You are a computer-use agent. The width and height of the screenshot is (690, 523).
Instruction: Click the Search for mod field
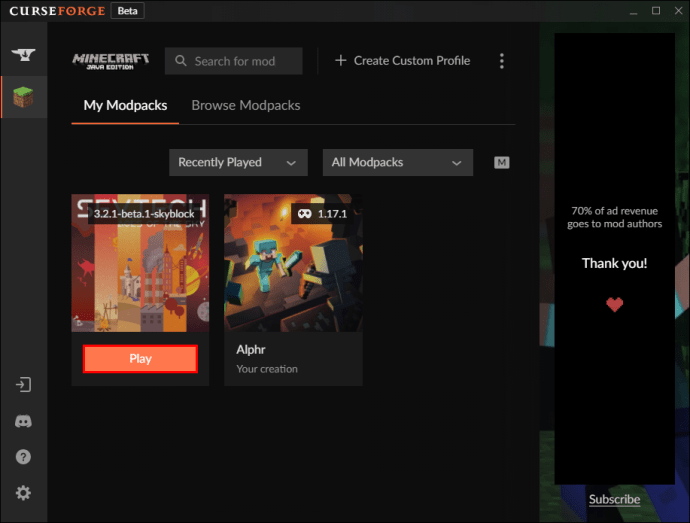point(234,61)
